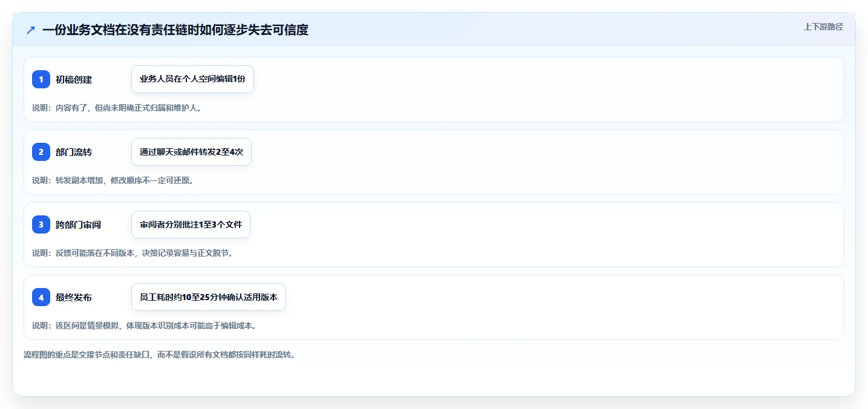The height and width of the screenshot is (409, 868).
Task: Click the note 该区间是情景模拟
Action: pos(145,326)
